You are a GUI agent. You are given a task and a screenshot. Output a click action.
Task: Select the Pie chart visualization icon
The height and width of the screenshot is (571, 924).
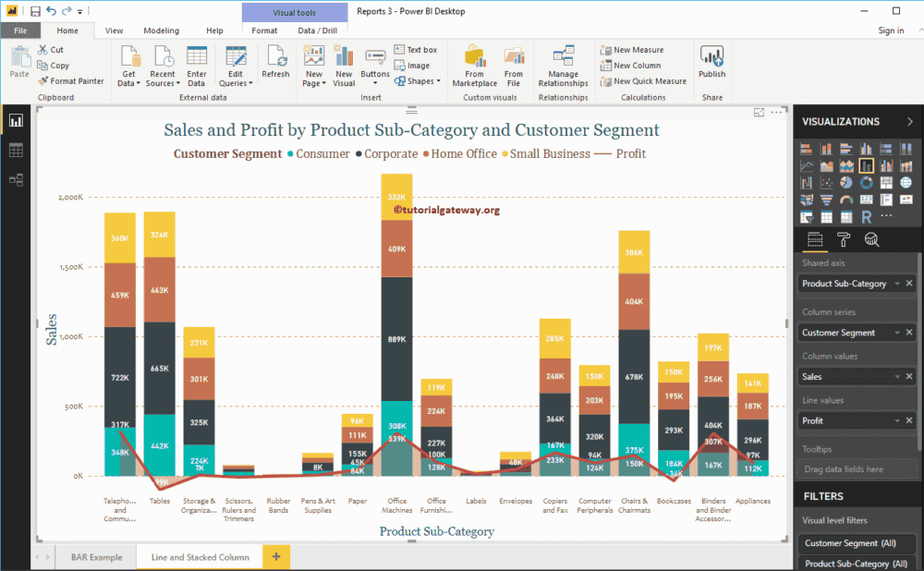846,183
